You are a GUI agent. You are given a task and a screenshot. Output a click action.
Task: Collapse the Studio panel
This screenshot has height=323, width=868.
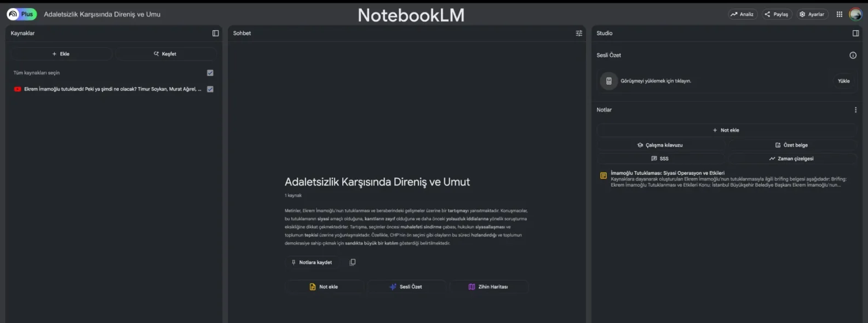coord(856,33)
